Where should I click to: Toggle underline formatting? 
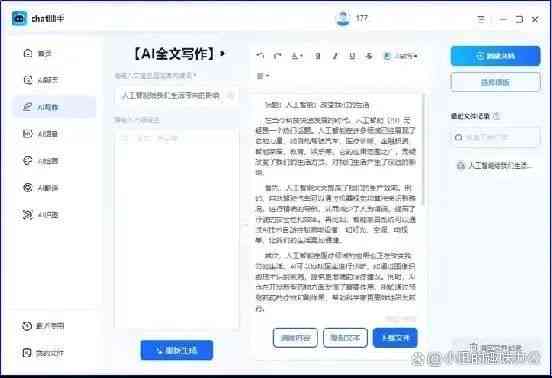(352, 56)
